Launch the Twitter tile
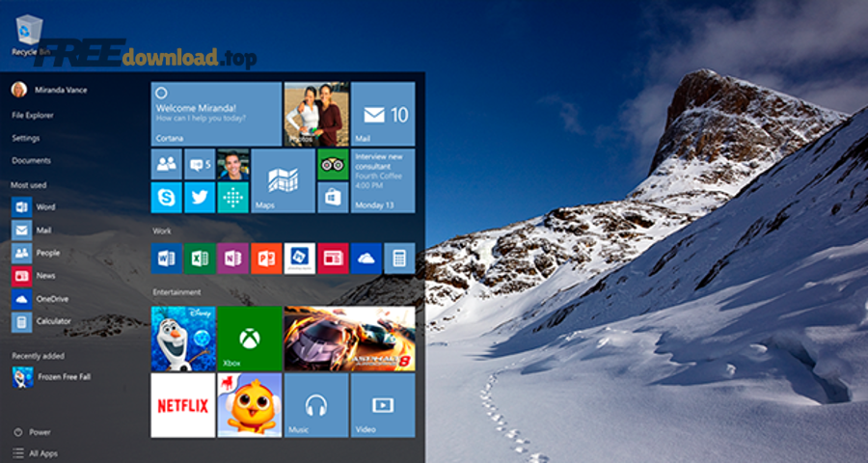This screenshot has width=868, height=463. (x=200, y=197)
